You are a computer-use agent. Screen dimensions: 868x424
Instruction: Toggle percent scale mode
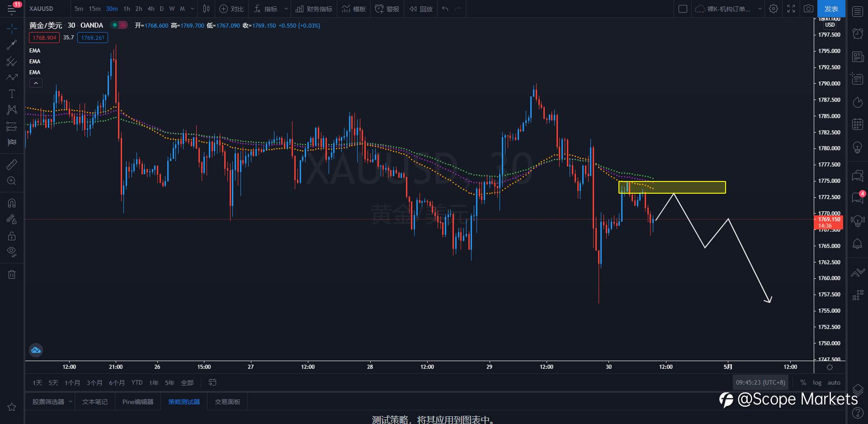click(803, 382)
